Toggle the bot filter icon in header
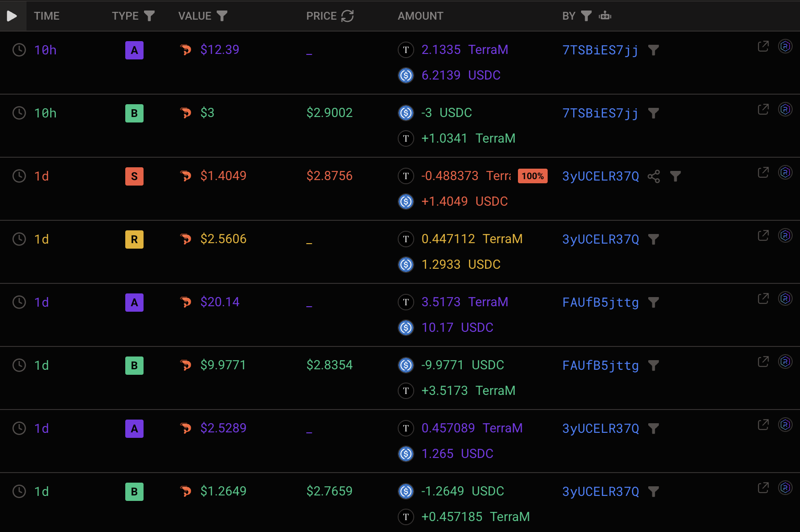Screen dimensions: 800x532 click(605, 16)
